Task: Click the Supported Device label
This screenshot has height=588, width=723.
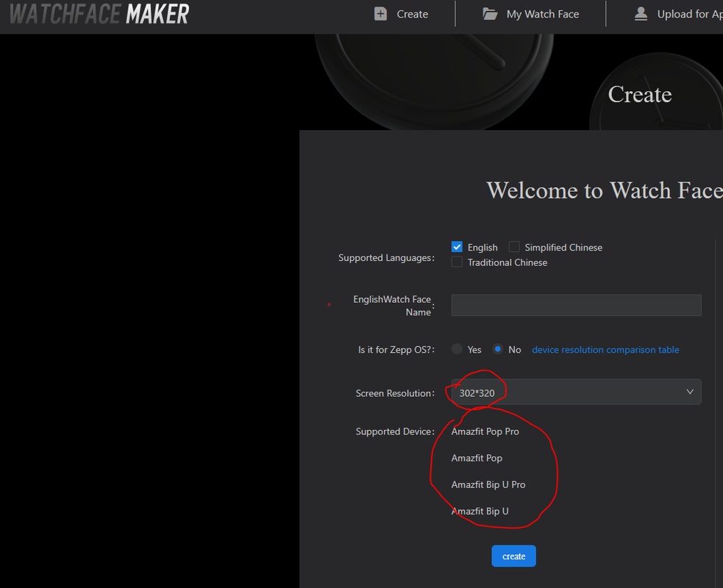Action: click(395, 431)
